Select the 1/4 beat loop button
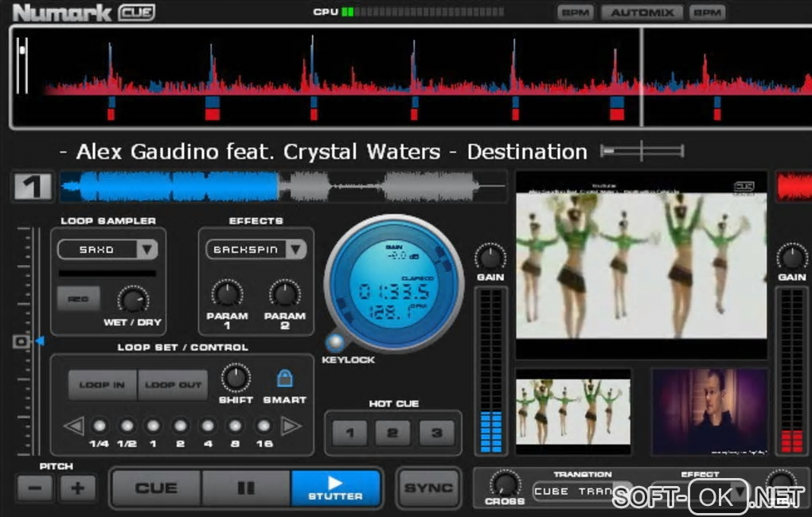This screenshot has height=517, width=812. [x=100, y=426]
